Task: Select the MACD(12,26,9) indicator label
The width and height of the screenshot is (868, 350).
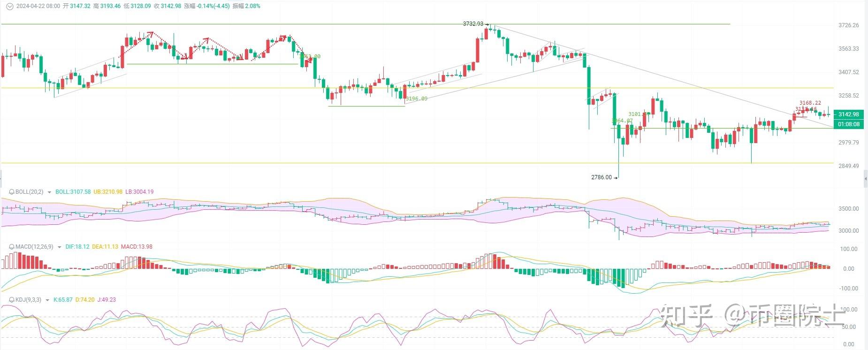Action: [35, 247]
